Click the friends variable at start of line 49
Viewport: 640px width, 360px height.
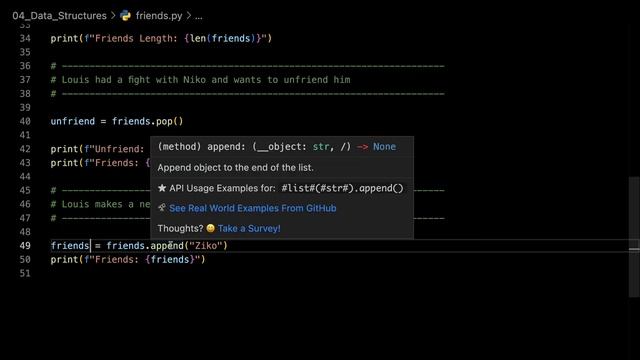pos(70,246)
